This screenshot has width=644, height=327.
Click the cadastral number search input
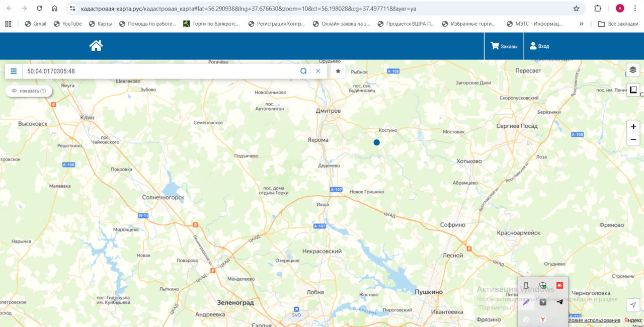(161, 71)
